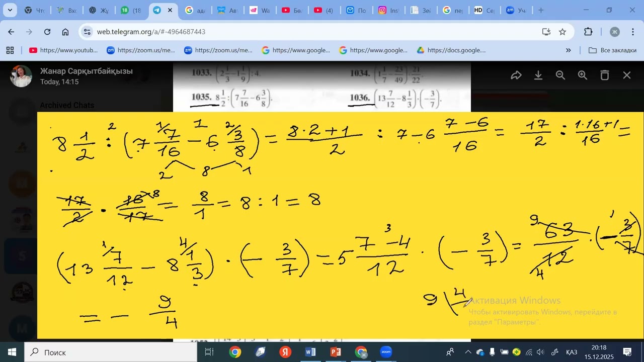The height and width of the screenshot is (362, 644).
Task: Open Zoom app from taskbar
Action: coord(386,352)
